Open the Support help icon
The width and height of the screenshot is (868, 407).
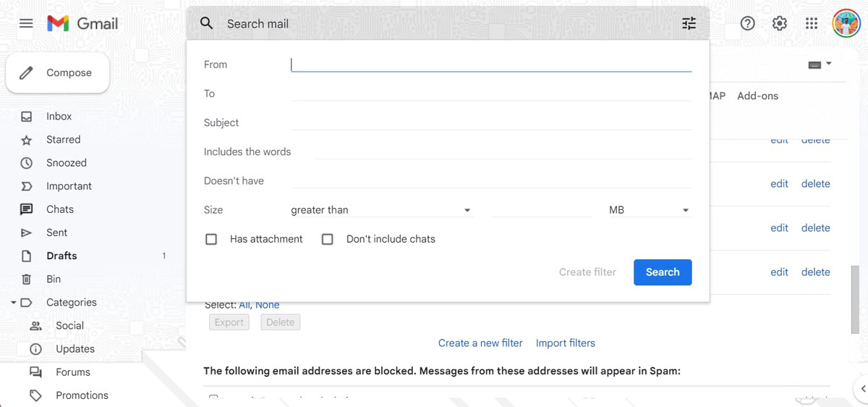click(x=748, y=23)
